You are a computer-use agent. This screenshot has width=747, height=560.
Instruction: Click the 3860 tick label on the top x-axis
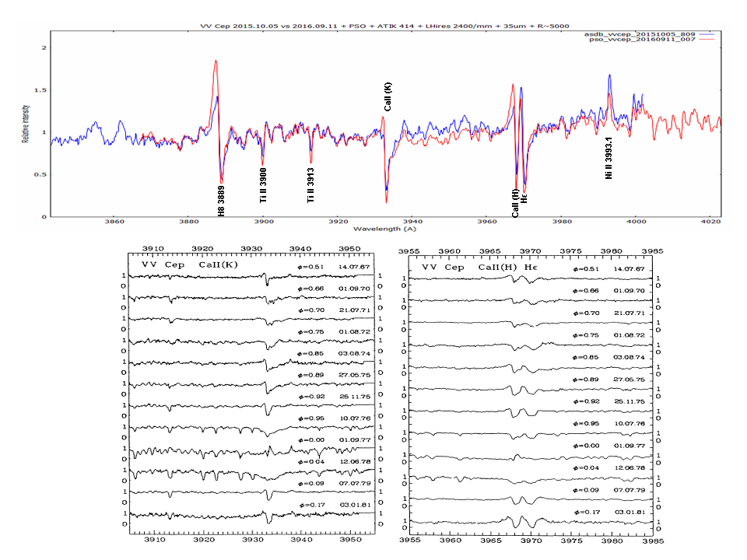(114, 222)
